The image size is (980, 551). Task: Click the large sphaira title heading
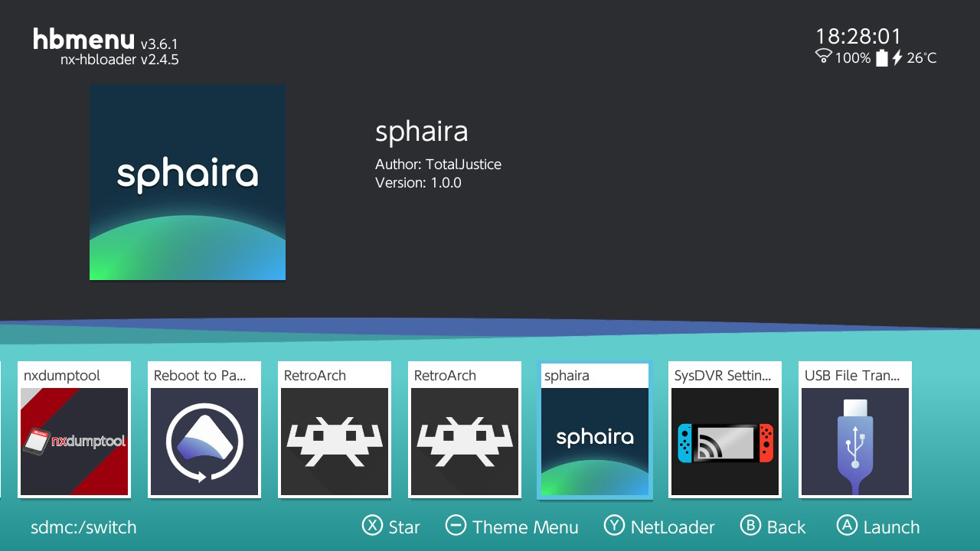(x=421, y=132)
